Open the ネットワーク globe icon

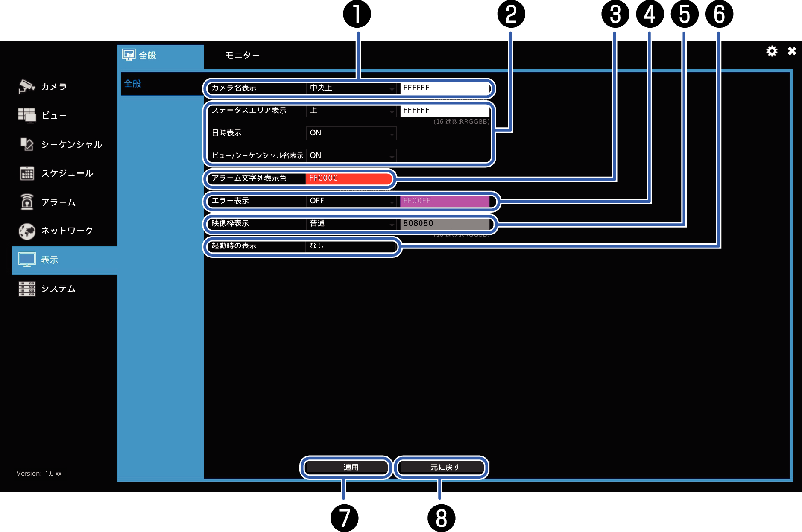(x=27, y=231)
